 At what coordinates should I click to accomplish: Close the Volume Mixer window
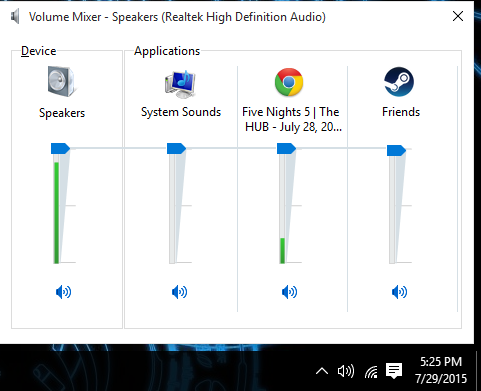(458, 16)
